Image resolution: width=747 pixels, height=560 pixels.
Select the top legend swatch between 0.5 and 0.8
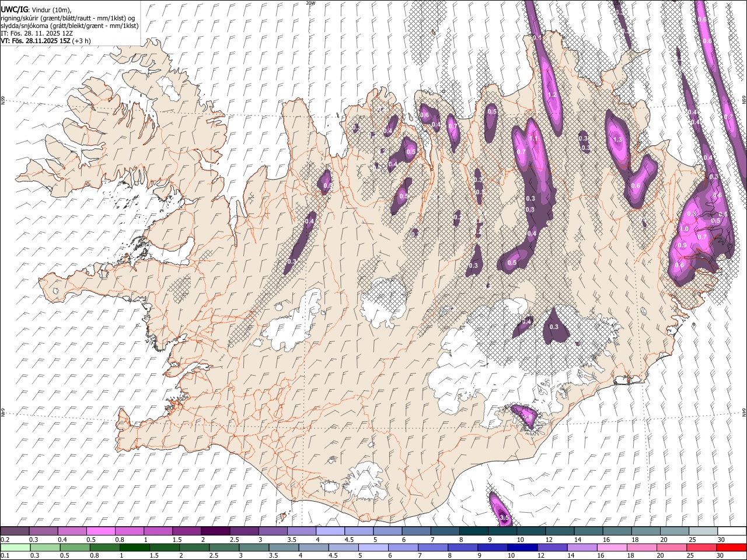tap(101, 531)
